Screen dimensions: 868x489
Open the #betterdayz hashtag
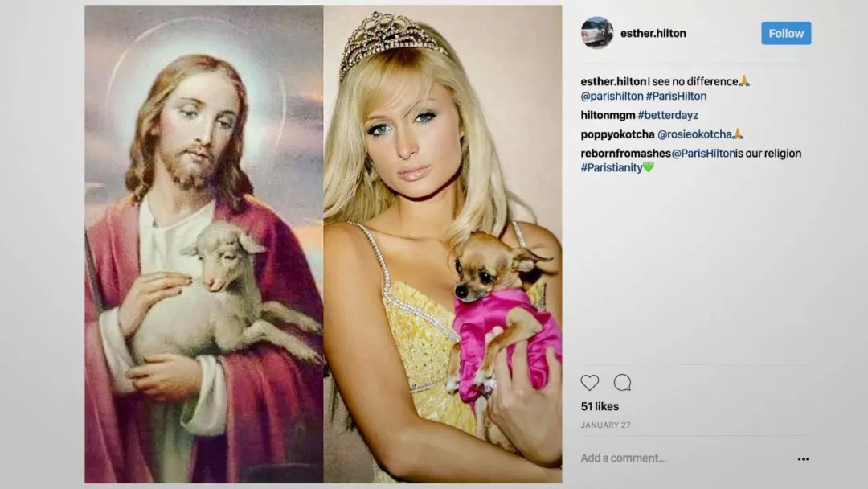(x=668, y=115)
